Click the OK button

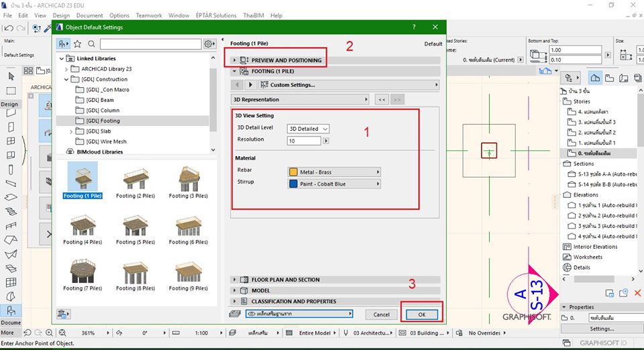421,314
